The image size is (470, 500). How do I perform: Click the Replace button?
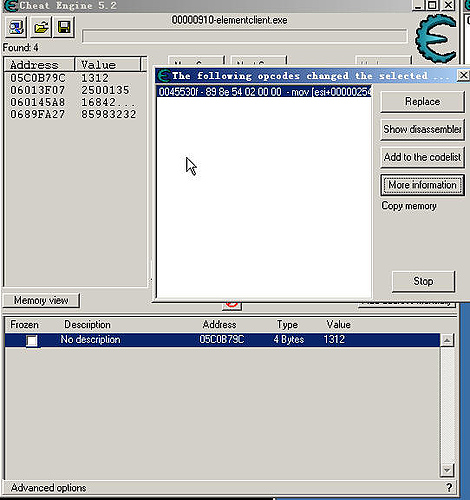tap(422, 102)
